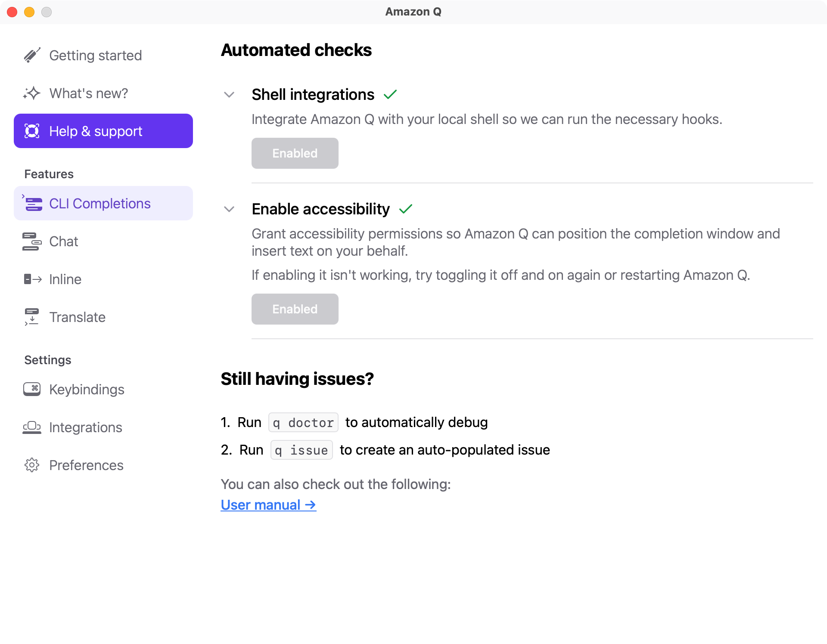This screenshot has width=827, height=644.
Task: Open the User manual link
Action: [268, 505]
